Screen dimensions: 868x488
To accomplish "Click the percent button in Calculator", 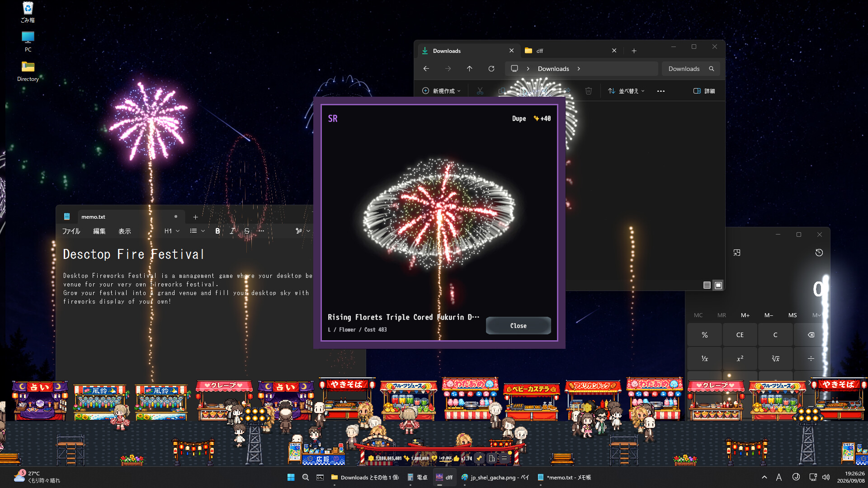I will pos(705,335).
